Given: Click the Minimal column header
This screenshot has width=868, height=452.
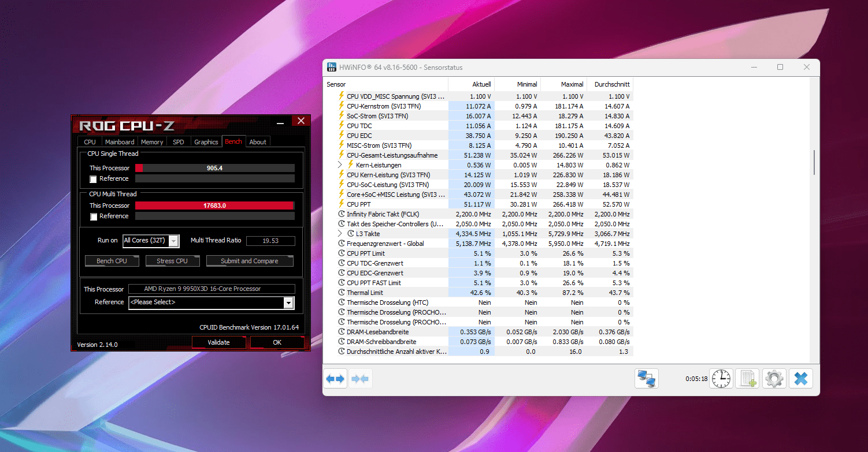Looking at the screenshot, I should point(517,84).
